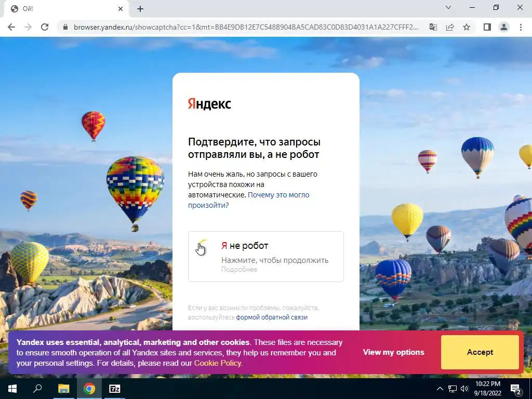Open "Почему это могло произойти?" link
Image resolution: width=532 pixels, height=399 pixels.
[x=249, y=200]
